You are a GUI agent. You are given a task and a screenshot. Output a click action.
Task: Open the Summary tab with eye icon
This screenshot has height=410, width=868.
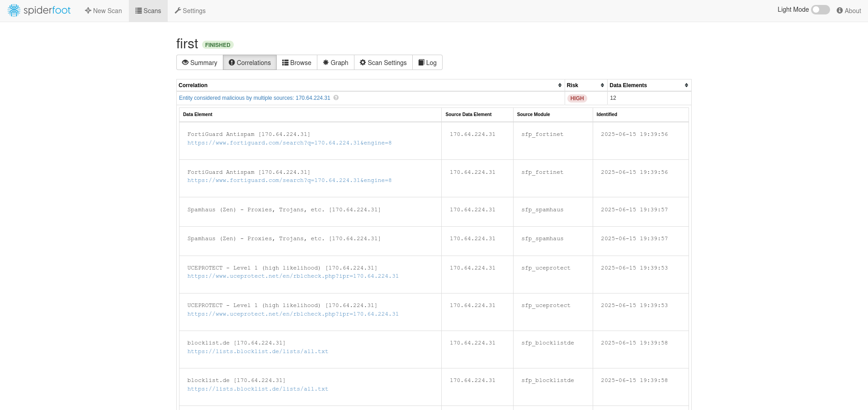pos(199,63)
